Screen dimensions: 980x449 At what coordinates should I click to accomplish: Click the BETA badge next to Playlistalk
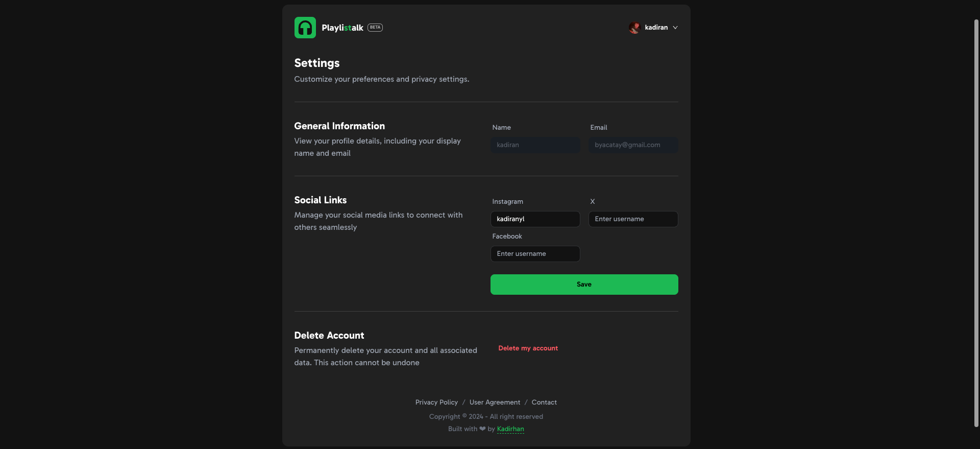point(375,28)
